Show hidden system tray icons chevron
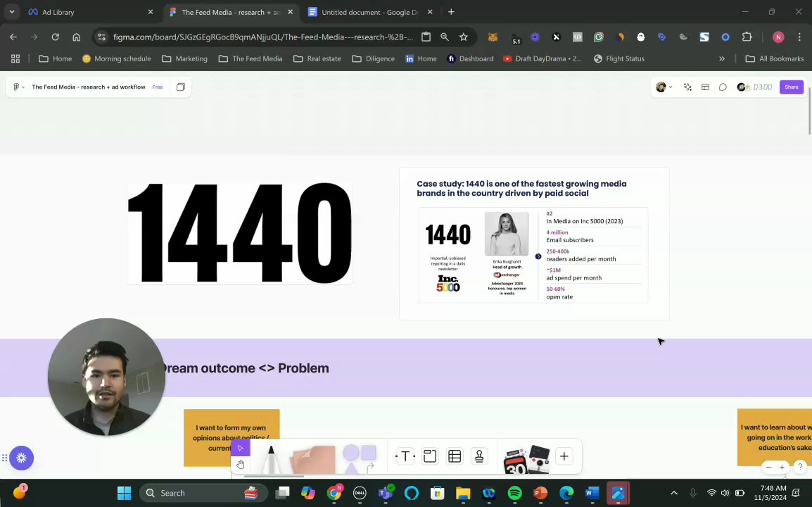The width and height of the screenshot is (812, 507). [673, 493]
